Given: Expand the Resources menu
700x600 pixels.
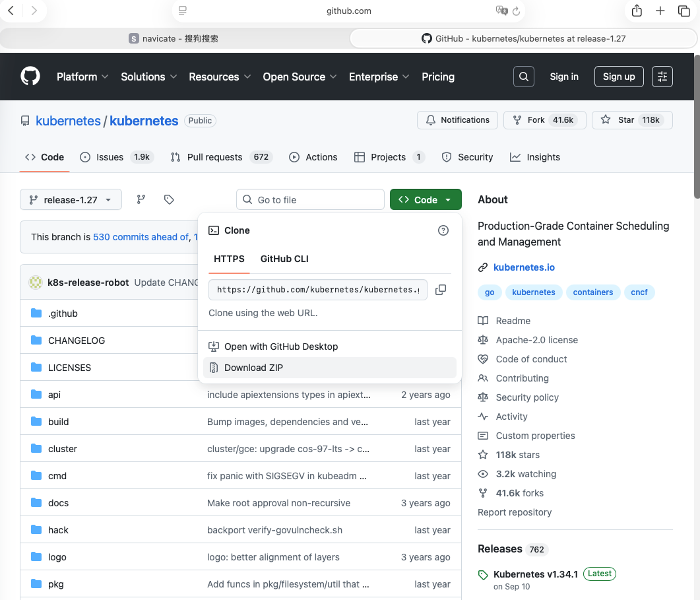Looking at the screenshot, I should [x=220, y=77].
